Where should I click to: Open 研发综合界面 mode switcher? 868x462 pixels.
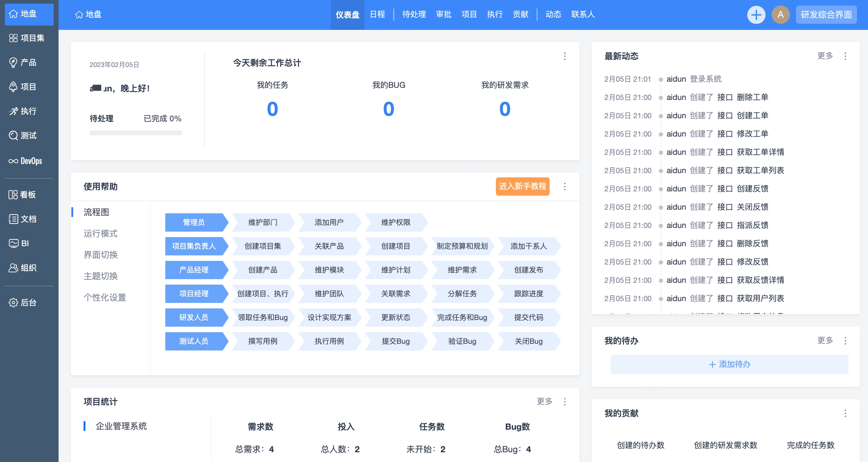click(x=826, y=15)
